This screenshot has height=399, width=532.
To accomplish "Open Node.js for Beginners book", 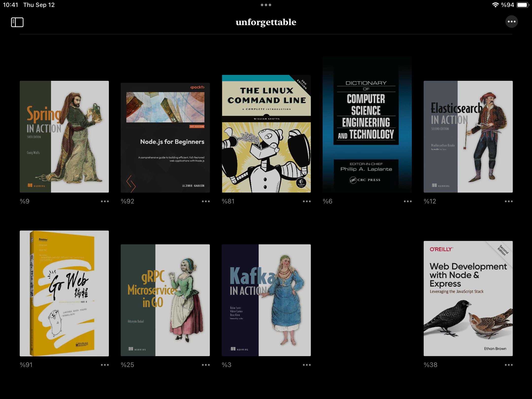I will click(165, 138).
